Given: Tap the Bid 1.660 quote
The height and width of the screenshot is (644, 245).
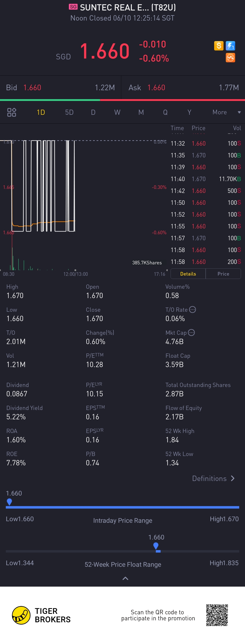Looking at the screenshot, I should click(x=60, y=88).
